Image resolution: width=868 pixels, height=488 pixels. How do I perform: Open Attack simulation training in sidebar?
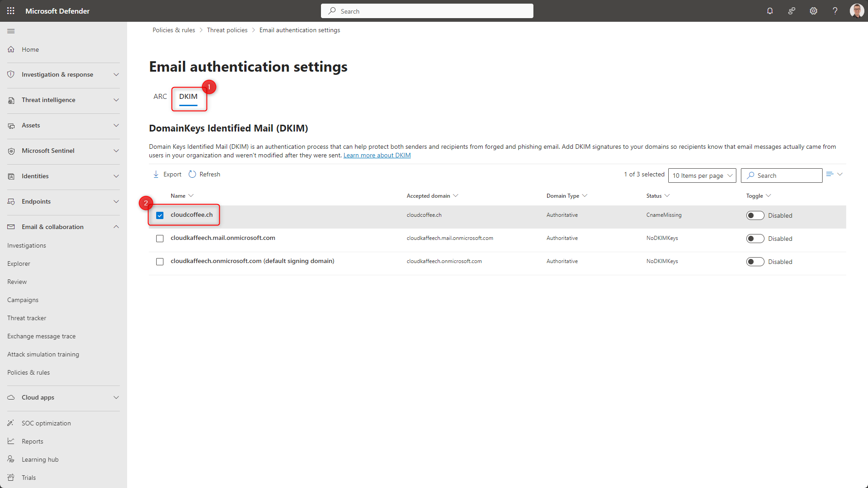[43, 354]
